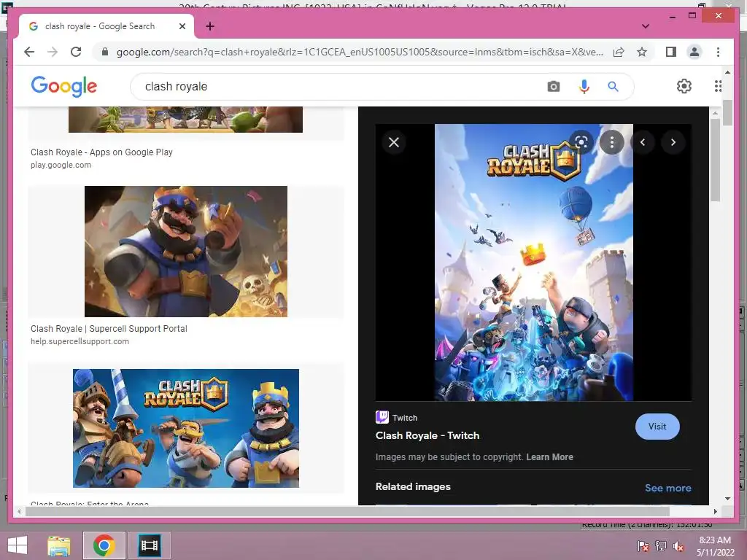Image resolution: width=747 pixels, height=560 pixels.
Task: Open the Windows Start button
Action: 18,545
